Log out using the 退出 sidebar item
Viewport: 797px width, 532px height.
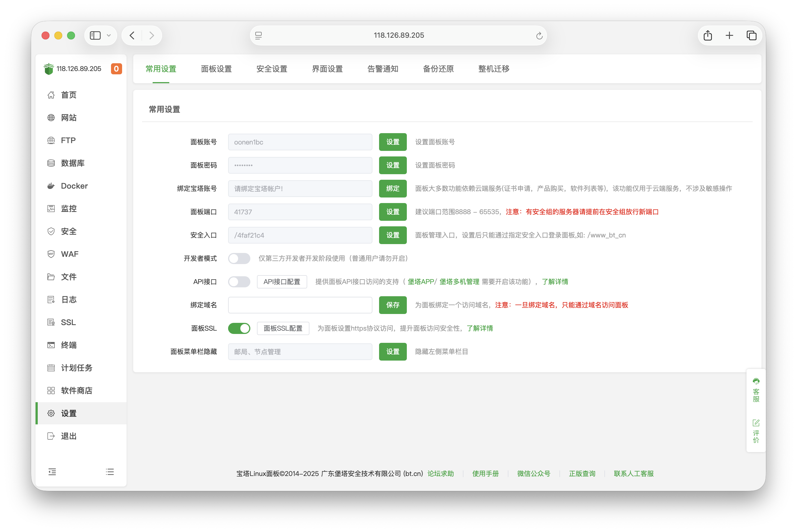coord(68,436)
